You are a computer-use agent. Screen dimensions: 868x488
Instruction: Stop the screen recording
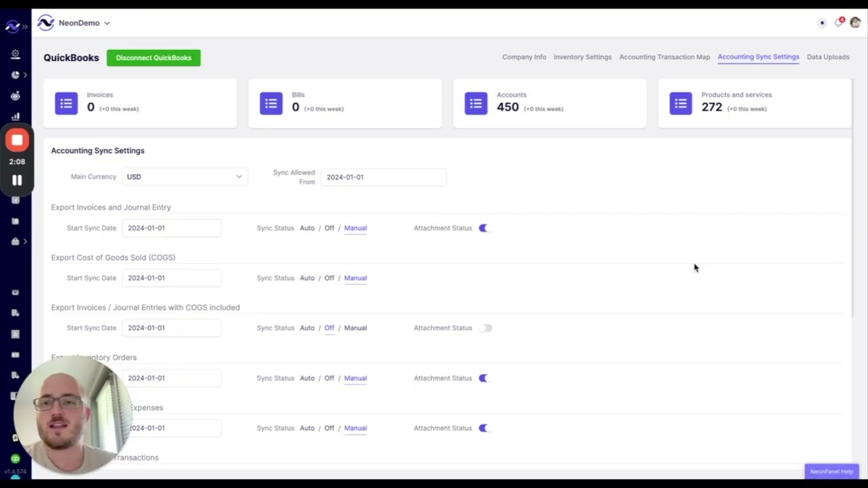[x=17, y=140]
